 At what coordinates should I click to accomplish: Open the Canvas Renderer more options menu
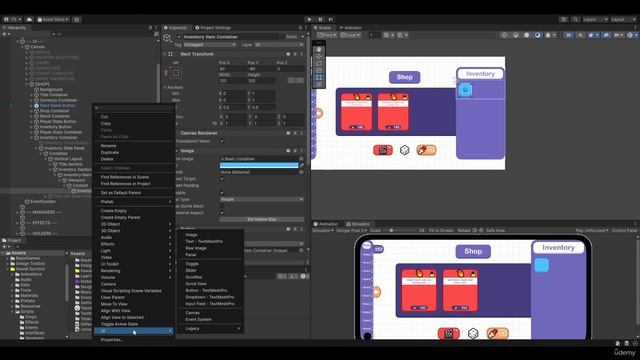point(302,133)
